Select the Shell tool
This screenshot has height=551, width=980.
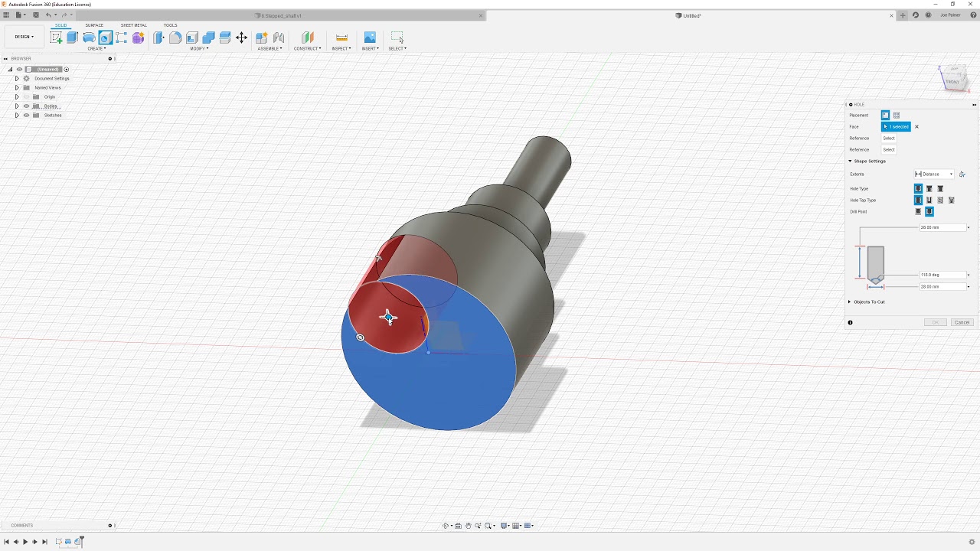pyautogui.click(x=192, y=37)
